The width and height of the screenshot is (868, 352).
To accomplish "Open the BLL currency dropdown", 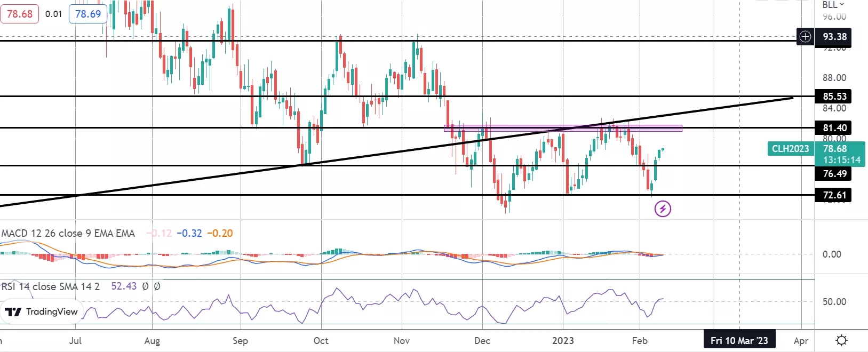I will tap(833, 5).
